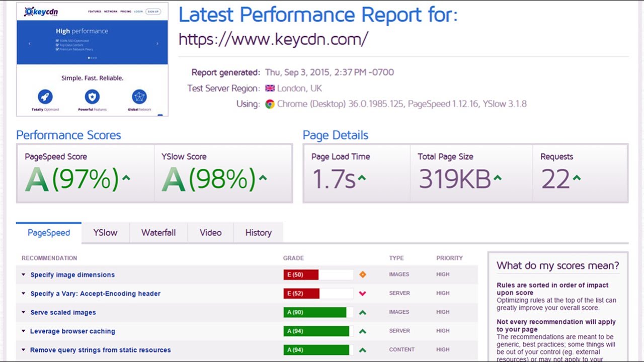Click the Global Network icon in thumbnail

pos(139,97)
